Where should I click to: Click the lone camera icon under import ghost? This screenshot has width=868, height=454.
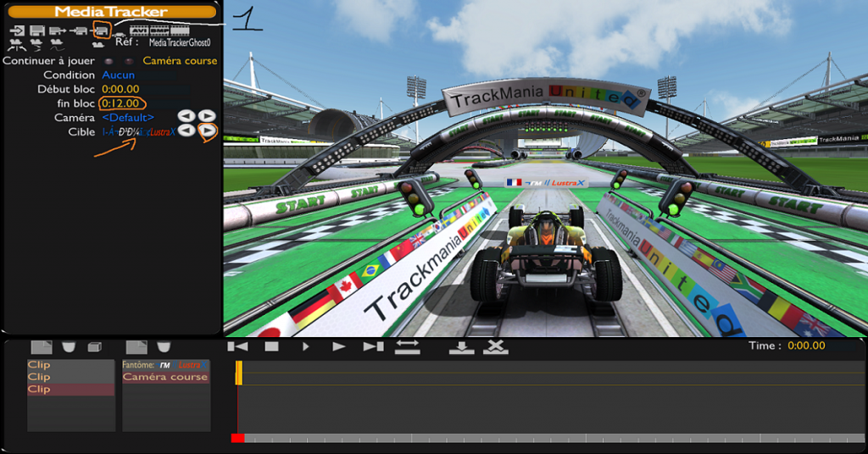(98, 45)
